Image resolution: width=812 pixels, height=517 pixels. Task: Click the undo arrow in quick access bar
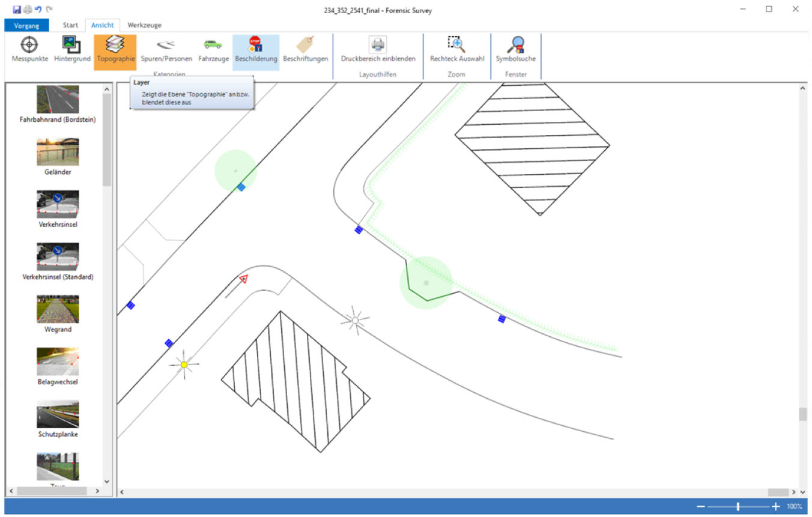(38, 10)
